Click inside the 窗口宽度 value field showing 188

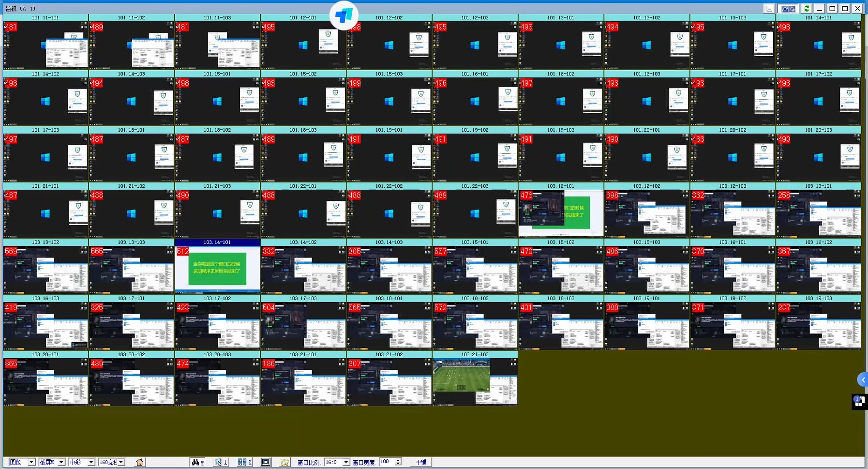pyautogui.click(x=385, y=462)
